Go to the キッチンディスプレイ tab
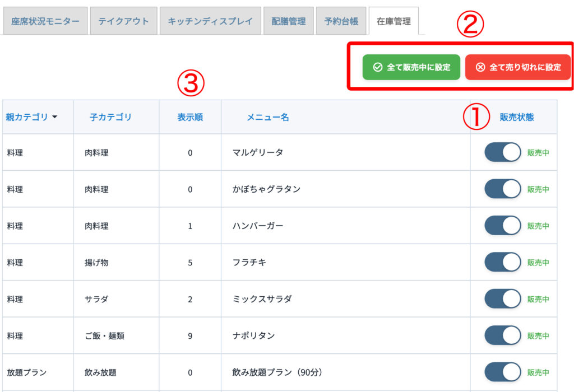This screenshot has height=392, width=574. tap(210, 21)
